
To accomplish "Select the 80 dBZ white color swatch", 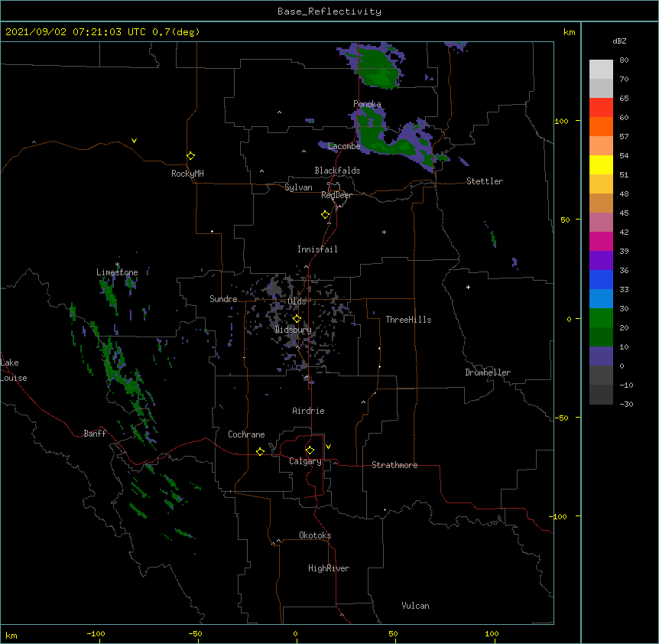I will [601, 70].
